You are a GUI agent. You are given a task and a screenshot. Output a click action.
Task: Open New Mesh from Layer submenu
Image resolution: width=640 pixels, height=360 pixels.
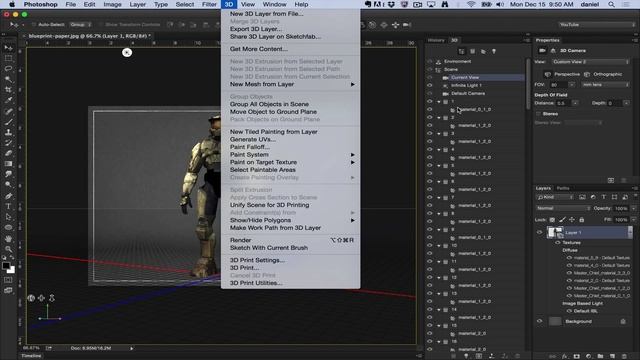pos(291,84)
